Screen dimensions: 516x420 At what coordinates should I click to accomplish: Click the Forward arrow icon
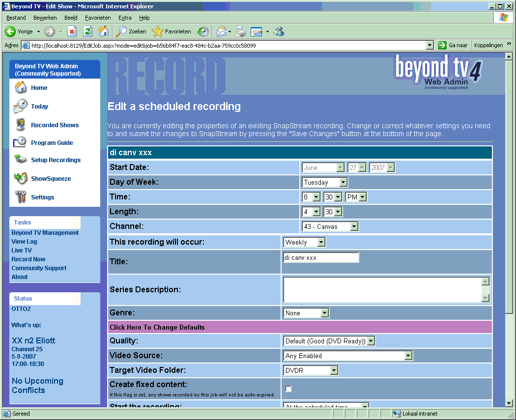[50, 31]
